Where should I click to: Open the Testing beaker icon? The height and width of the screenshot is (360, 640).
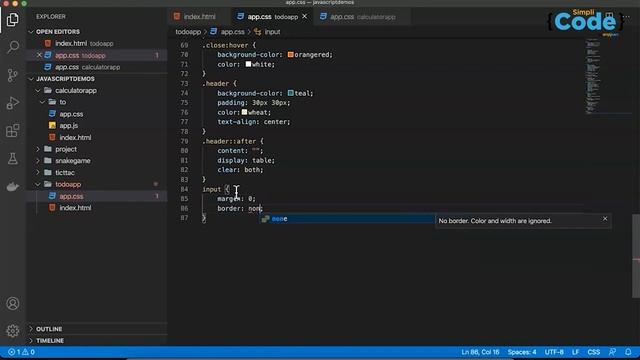tap(13, 158)
